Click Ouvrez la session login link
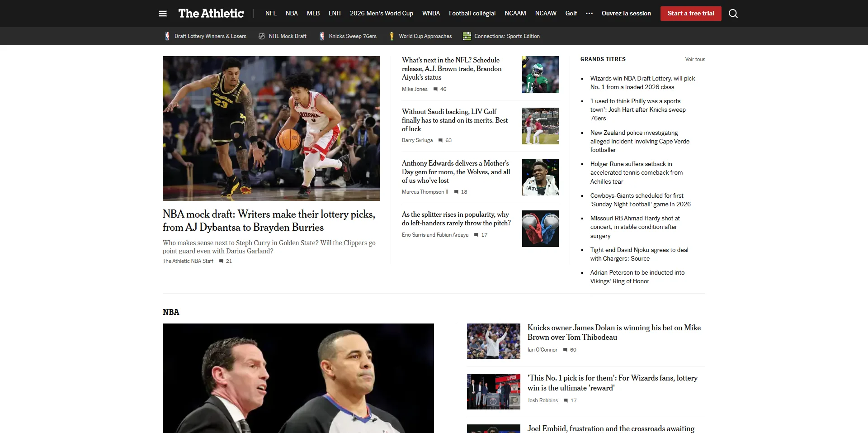 [626, 14]
